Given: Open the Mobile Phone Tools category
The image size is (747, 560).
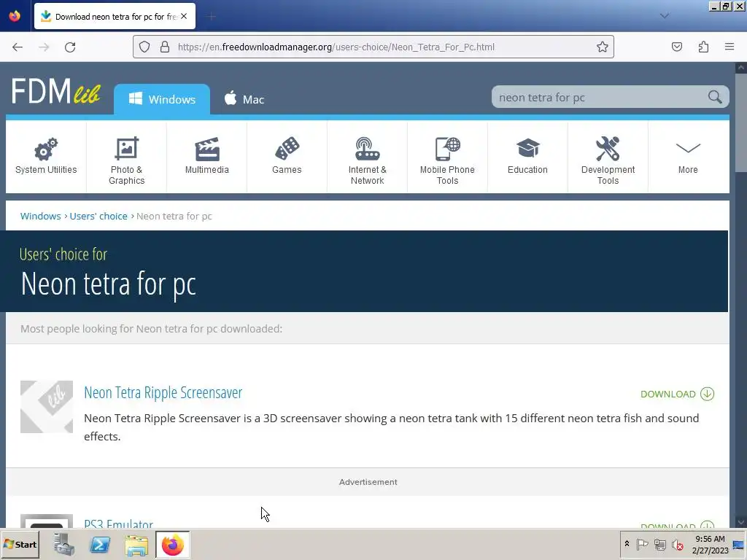Looking at the screenshot, I should point(447,156).
